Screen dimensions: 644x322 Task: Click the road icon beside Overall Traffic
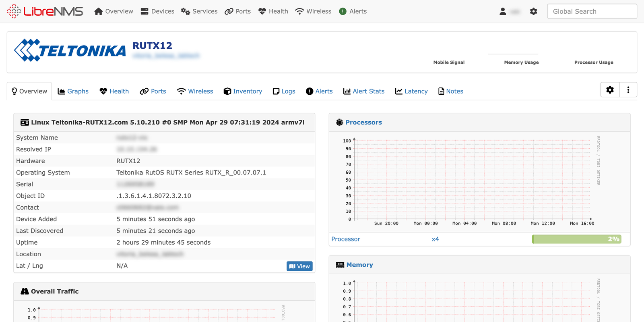[25, 291]
